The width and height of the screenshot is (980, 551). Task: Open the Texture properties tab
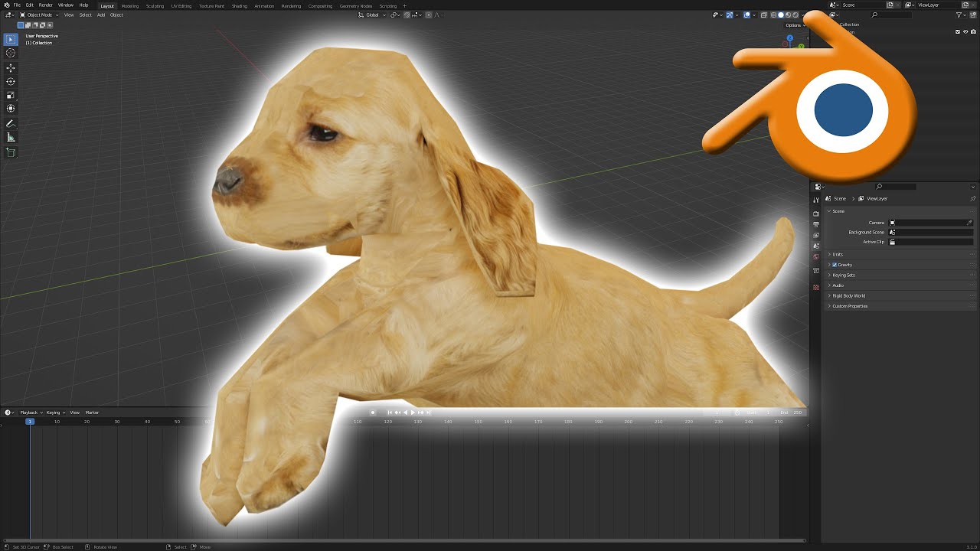click(x=816, y=287)
